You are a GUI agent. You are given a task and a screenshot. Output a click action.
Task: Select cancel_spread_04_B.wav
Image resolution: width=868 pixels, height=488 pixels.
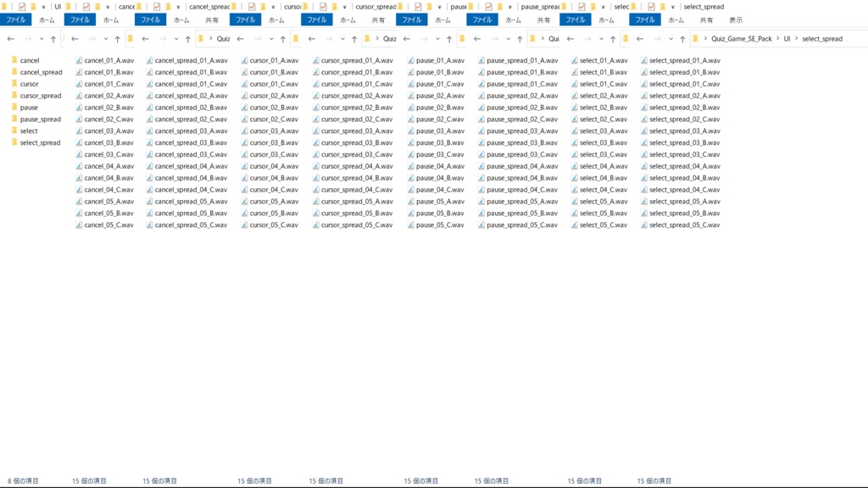[x=186, y=178]
